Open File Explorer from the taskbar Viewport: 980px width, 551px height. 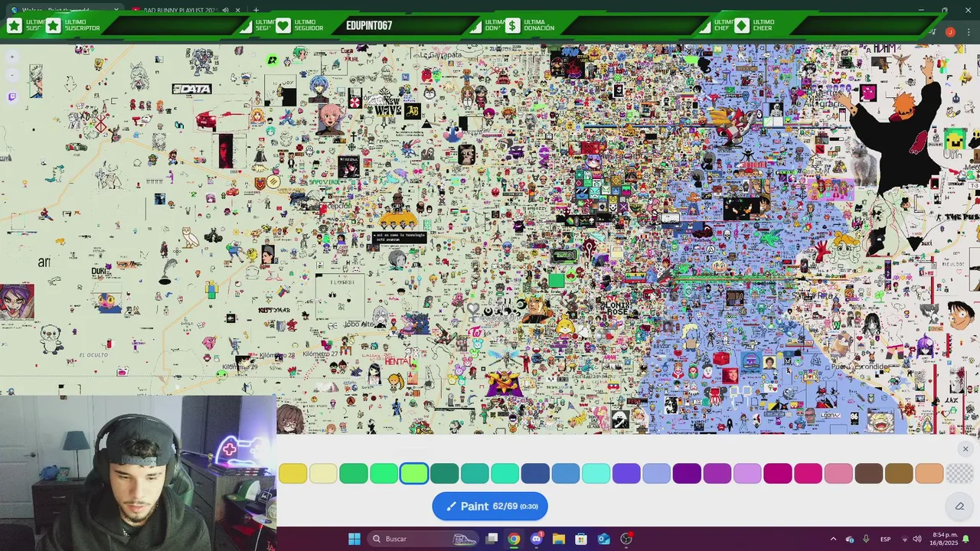point(559,539)
